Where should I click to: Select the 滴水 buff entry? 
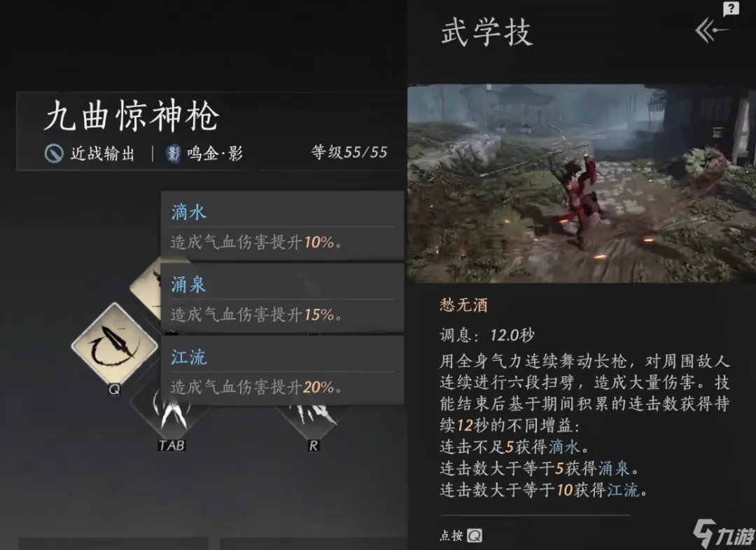click(283, 226)
